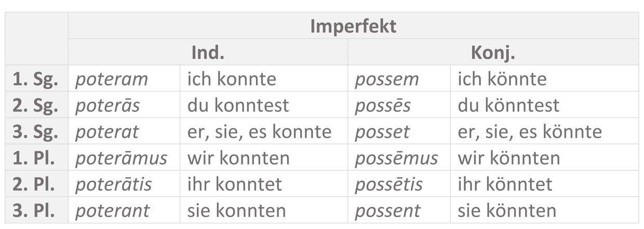644x229 pixels.
Task: Select the Ind. column header
Action: tap(208, 52)
